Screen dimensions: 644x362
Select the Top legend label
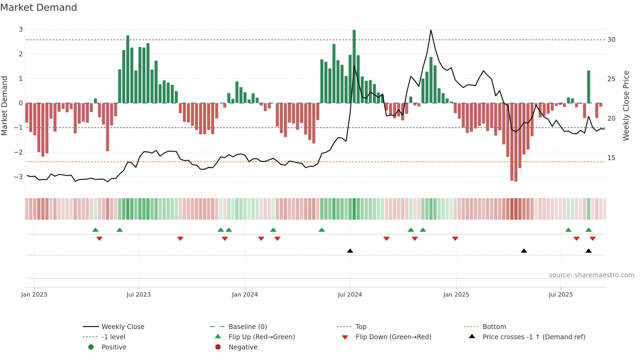click(361, 327)
